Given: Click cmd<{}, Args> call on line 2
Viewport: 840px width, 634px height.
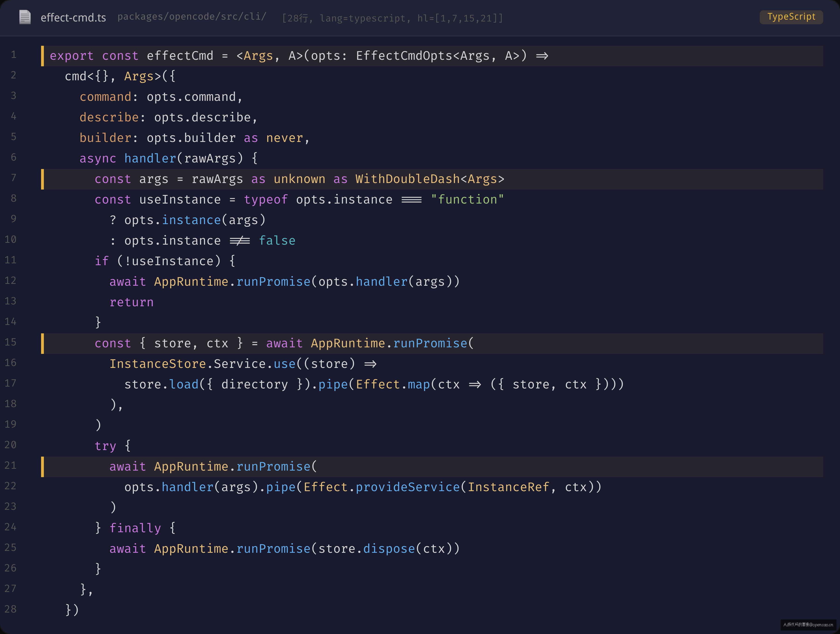Looking at the screenshot, I should coord(113,76).
